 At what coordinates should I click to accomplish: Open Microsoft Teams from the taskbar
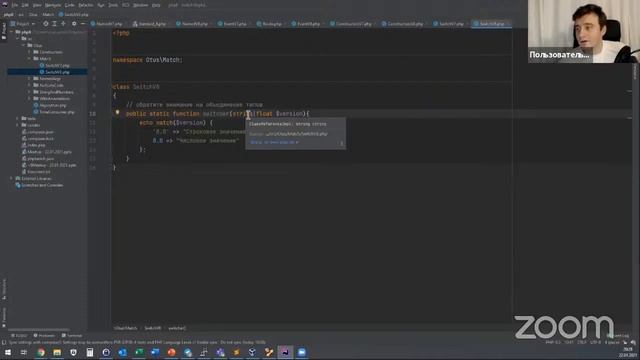coord(220,352)
